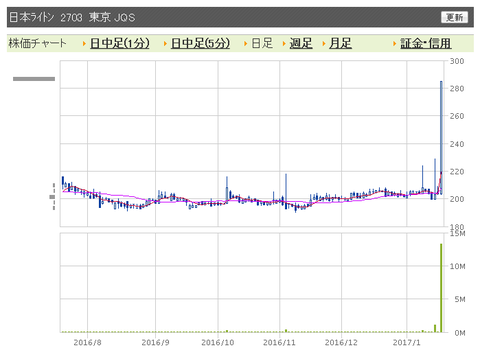
Task: Click the 200 price axis label
Action: (x=457, y=199)
